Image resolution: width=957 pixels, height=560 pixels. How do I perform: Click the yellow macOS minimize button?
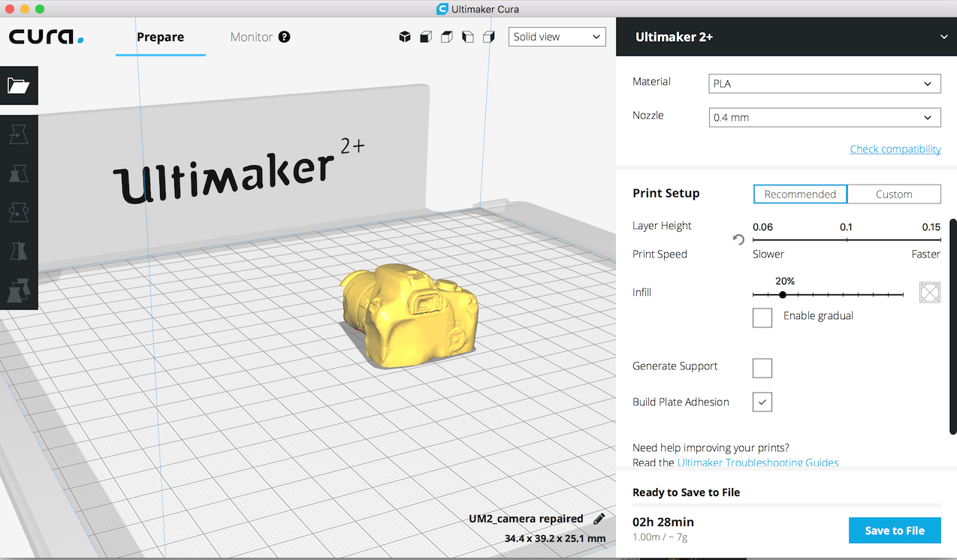coord(25,9)
